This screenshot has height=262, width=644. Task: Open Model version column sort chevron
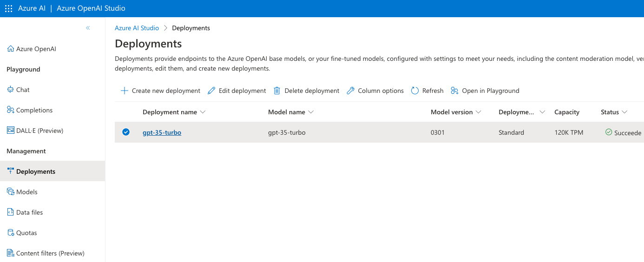[479, 112]
